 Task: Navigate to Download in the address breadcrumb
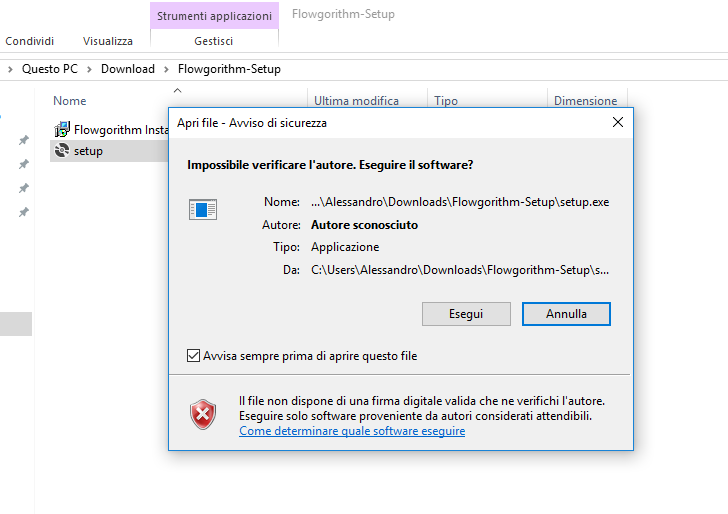128,69
